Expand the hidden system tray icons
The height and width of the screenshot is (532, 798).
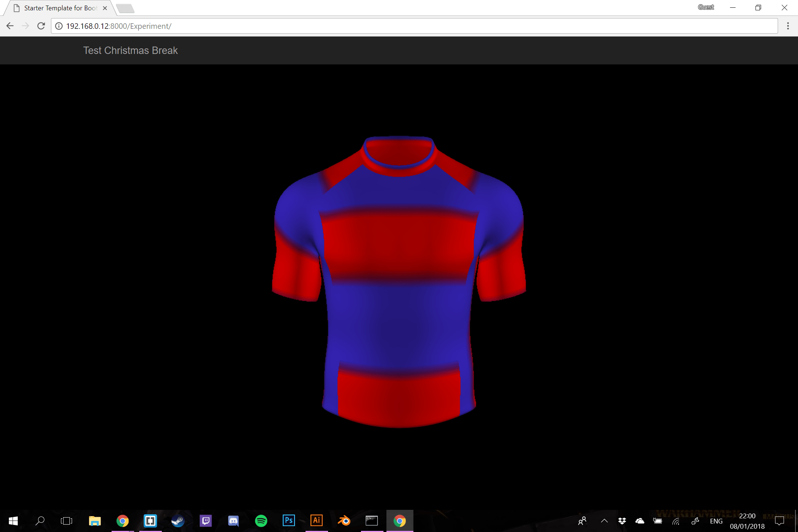(604, 521)
